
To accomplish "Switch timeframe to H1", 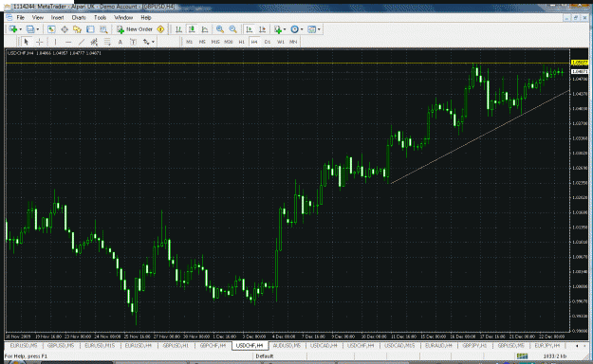I will coord(242,42).
